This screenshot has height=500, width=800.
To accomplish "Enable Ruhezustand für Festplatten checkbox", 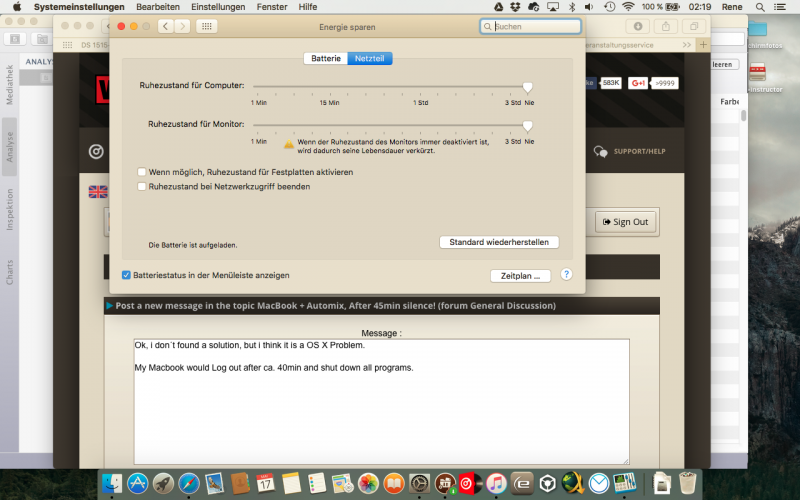I will point(142,172).
